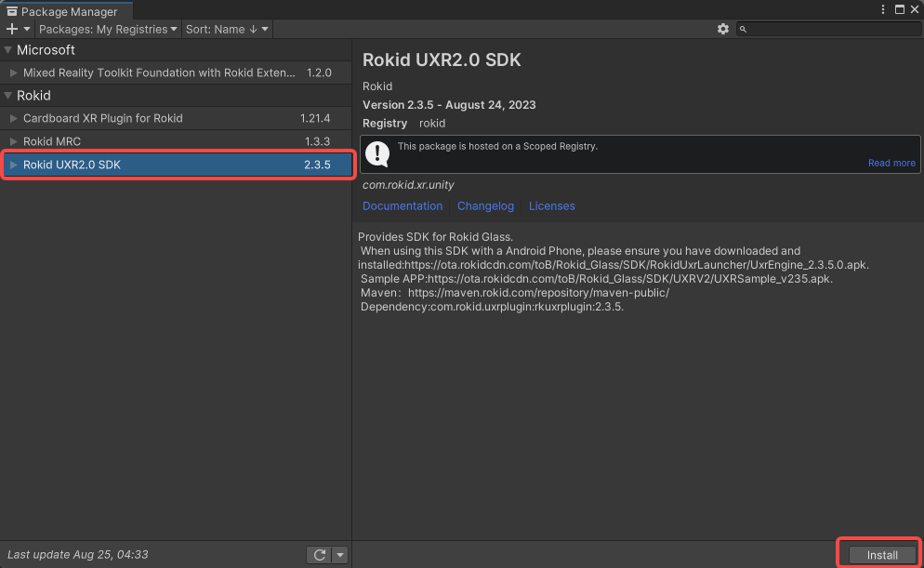Screen dimensions: 924x568
Task: Click the search magnifier icon
Action: pyautogui.click(x=743, y=29)
